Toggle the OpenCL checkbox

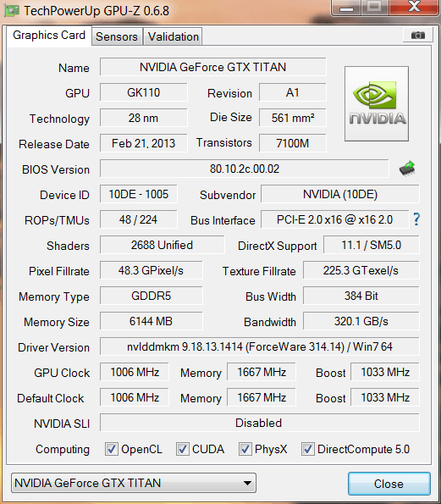tap(112, 449)
